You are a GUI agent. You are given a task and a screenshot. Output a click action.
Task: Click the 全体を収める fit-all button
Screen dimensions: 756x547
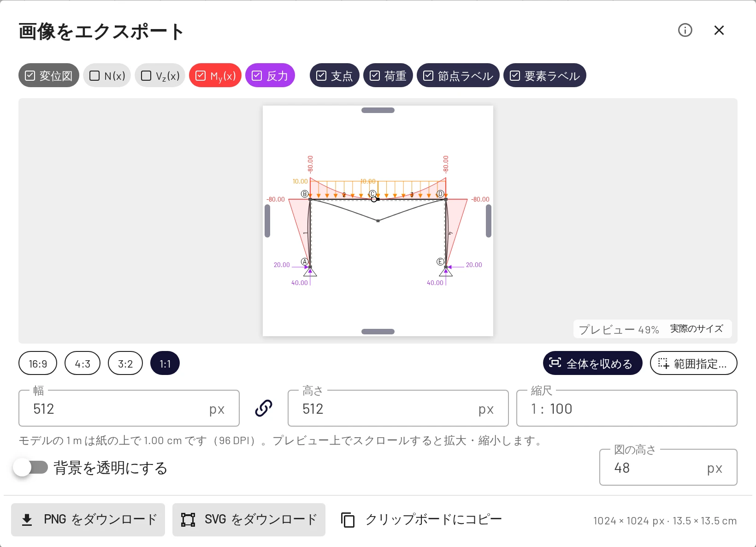(x=593, y=363)
